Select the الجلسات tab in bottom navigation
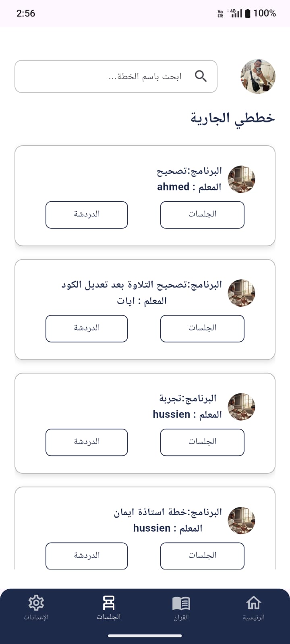 coord(109,608)
